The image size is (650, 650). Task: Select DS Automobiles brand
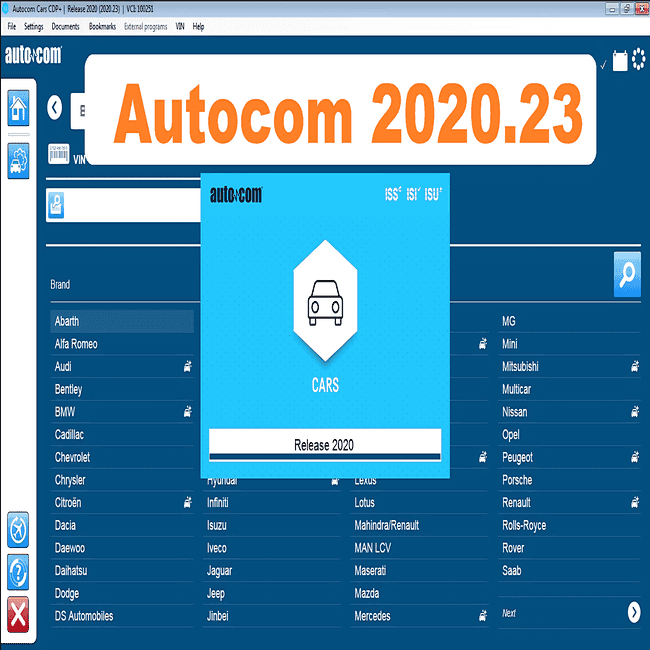pyautogui.click(x=122, y=616)
